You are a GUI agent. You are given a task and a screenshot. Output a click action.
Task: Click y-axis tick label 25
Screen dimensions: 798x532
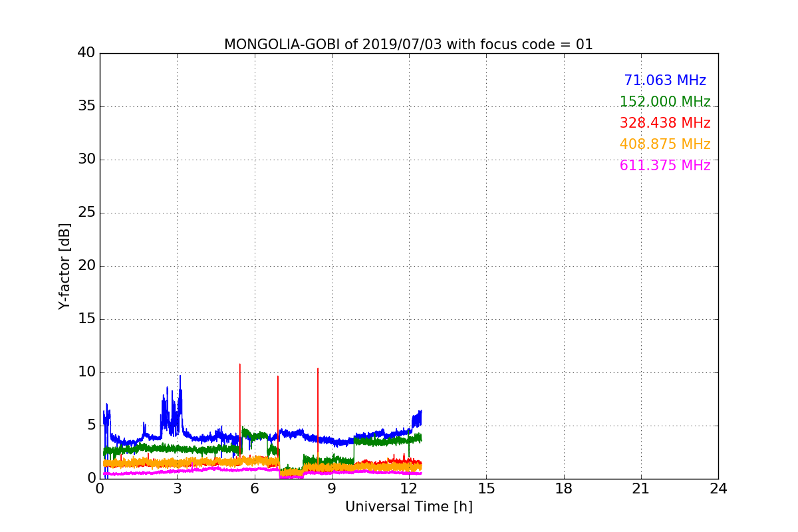(x=86, y=212)
